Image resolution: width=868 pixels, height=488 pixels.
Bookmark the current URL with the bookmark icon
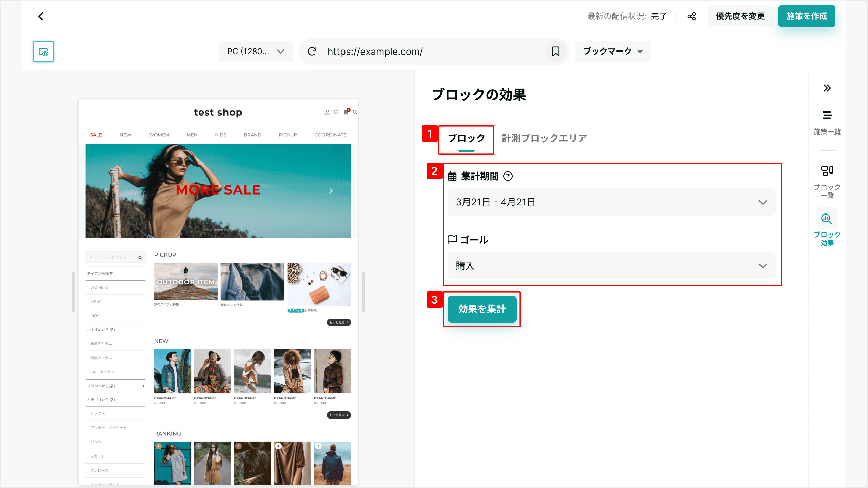[556, 52]
